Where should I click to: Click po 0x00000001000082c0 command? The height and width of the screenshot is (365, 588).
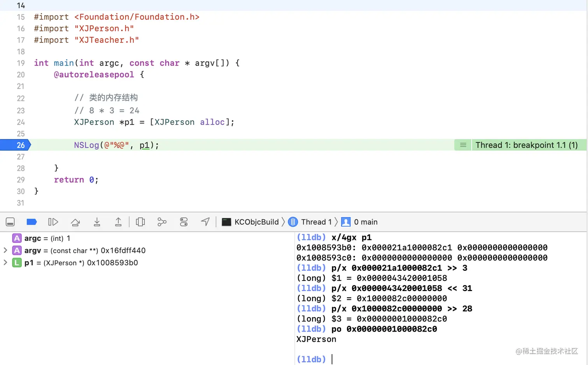(x=384, y=329)
